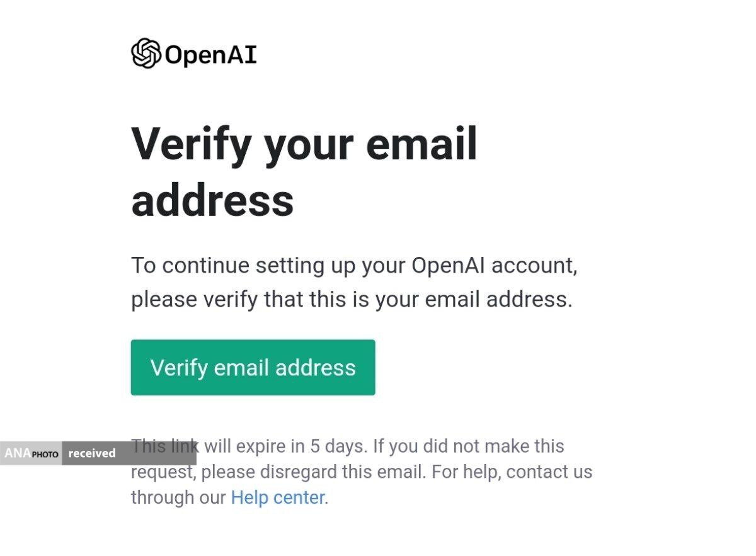Click the PHOTO label in the watermark
The width and height of the screenshot is (756, 556).
point(45,454)
